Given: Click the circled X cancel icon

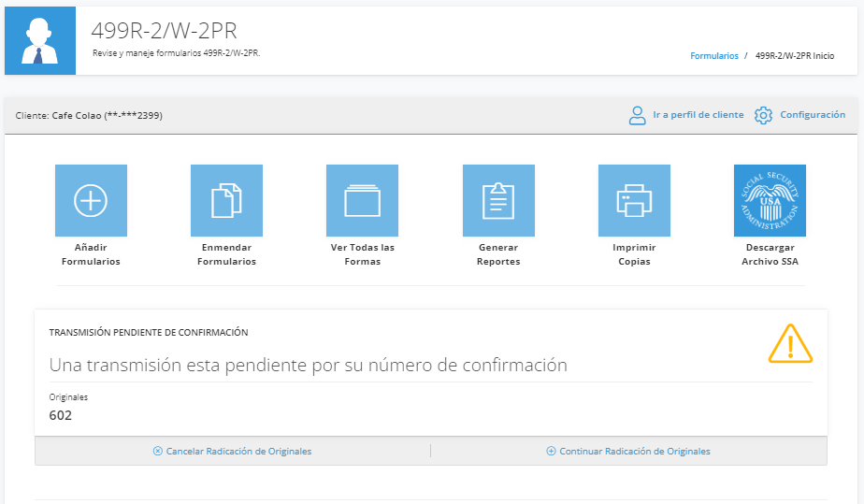Looking at the screenshot, I should [158, 451].
